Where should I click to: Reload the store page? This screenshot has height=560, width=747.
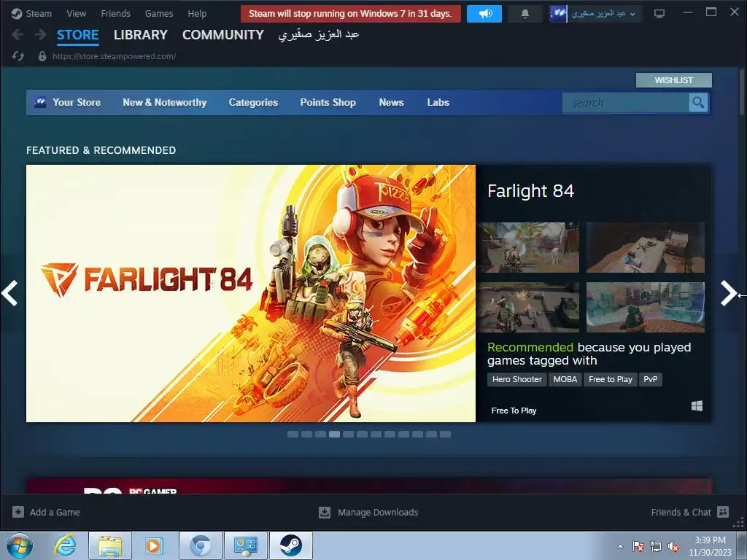(x=18, y=56)
